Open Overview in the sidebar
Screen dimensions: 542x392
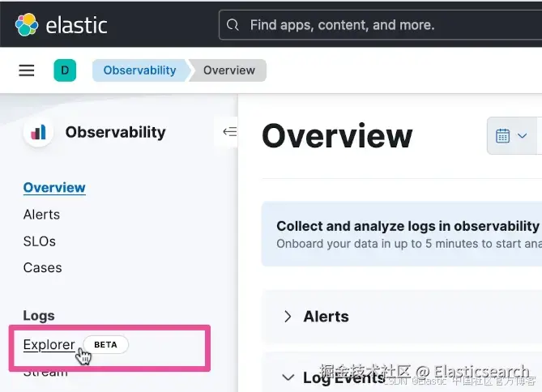pyautogui.click(x=54, y=188)
